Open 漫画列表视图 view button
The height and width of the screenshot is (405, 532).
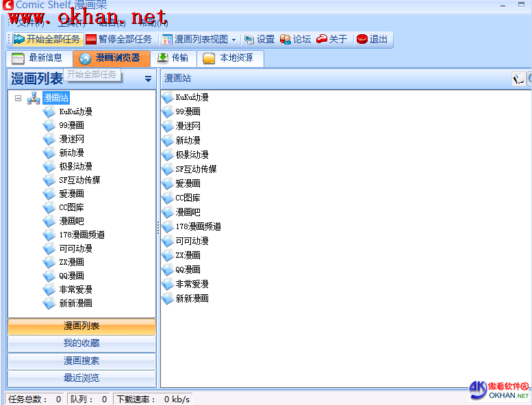(x=195, y=39)
